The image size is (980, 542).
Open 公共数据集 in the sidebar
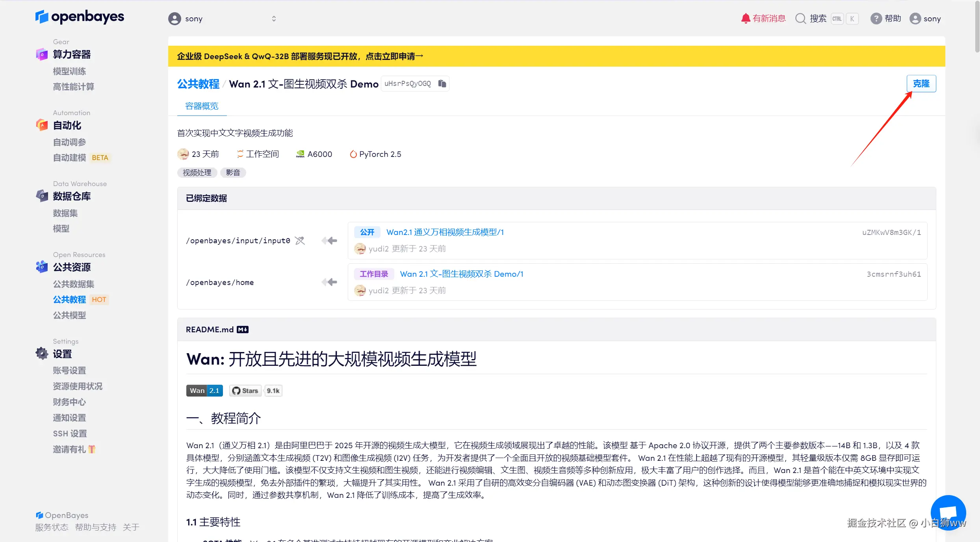[x=74, y=284]
